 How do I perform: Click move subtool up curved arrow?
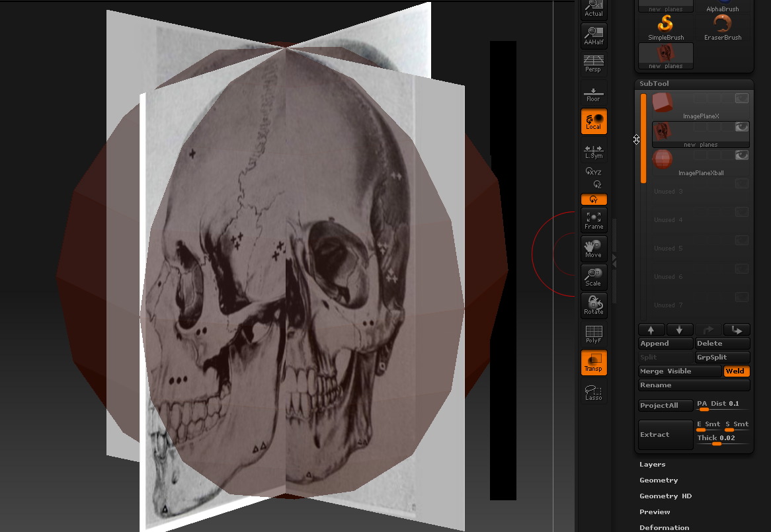click(x=708, y=330)
